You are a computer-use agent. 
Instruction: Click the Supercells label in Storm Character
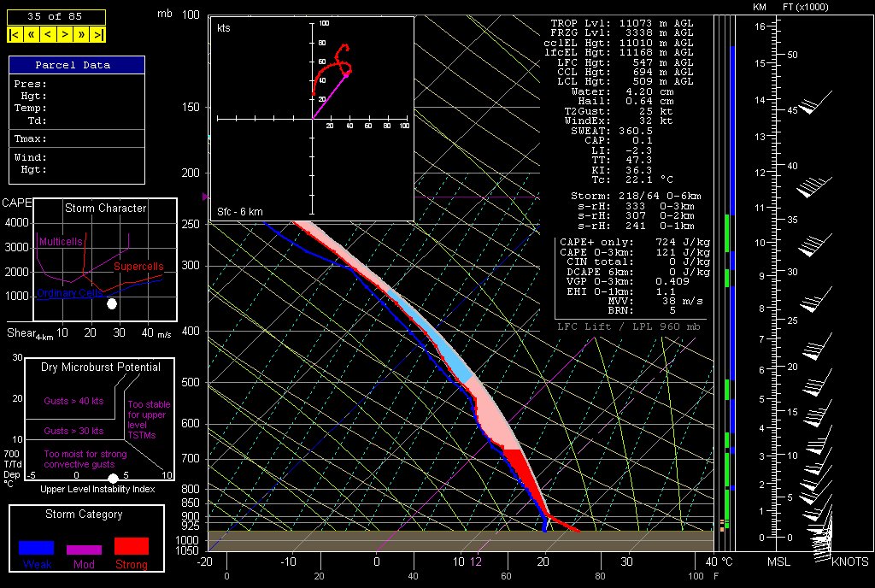[138, 268]
